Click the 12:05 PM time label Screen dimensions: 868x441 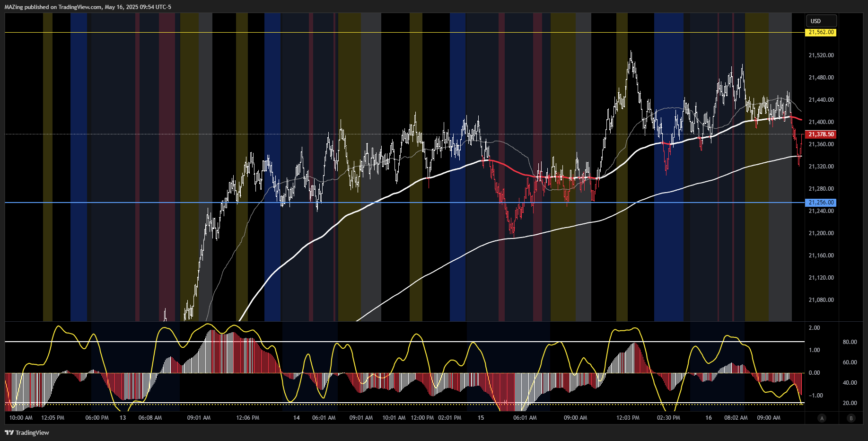pyautogui.click(x=53, y=418)
